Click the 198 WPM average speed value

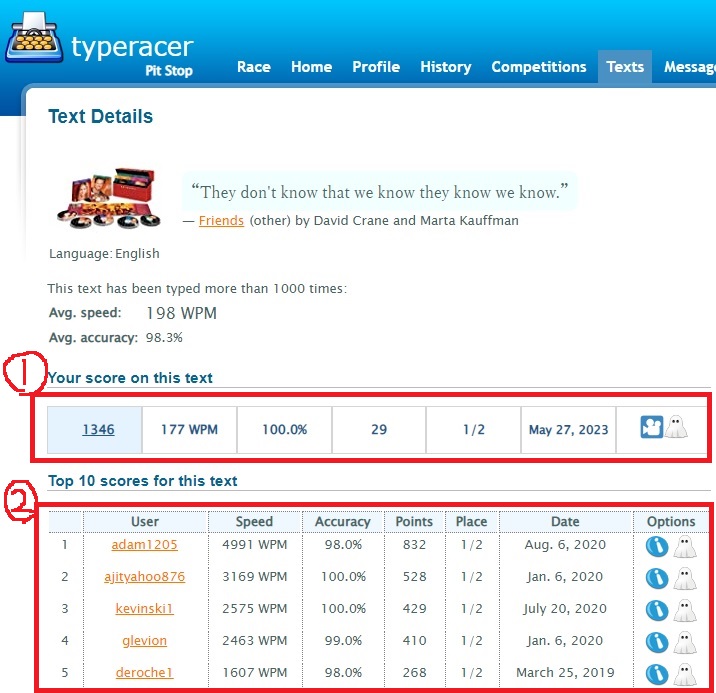pos(181,313)
